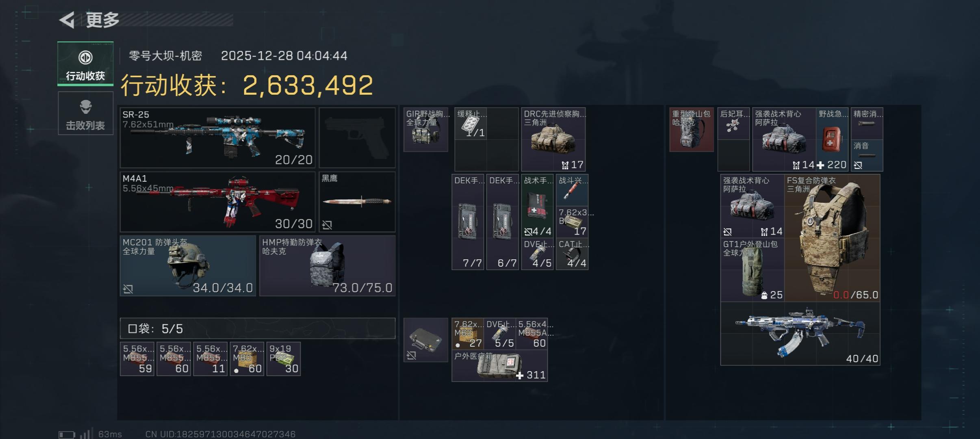Click the empty pistol slot

[357, 138]
